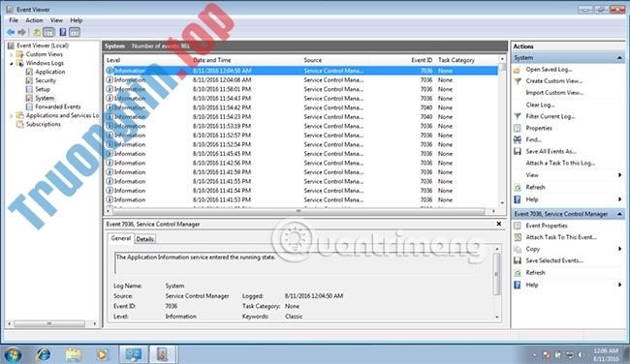The width and height of the screenshot is (630, 364).
Task: Collapse the System section in Actions
Action: tap(619, 58)
